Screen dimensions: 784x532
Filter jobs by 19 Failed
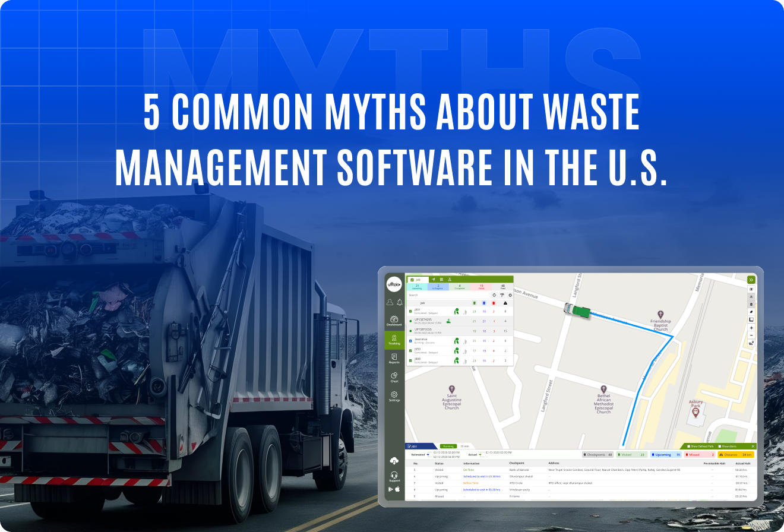(481, 287)
